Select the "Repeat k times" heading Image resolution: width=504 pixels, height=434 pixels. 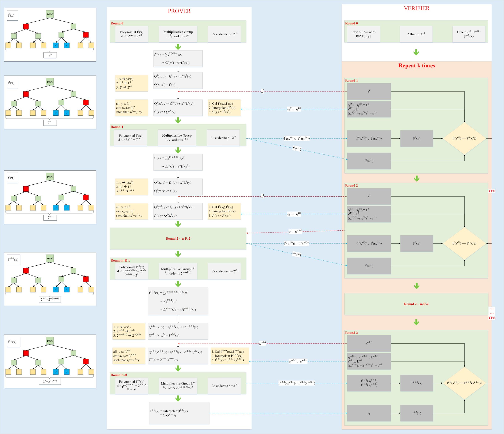click(416, 66)
